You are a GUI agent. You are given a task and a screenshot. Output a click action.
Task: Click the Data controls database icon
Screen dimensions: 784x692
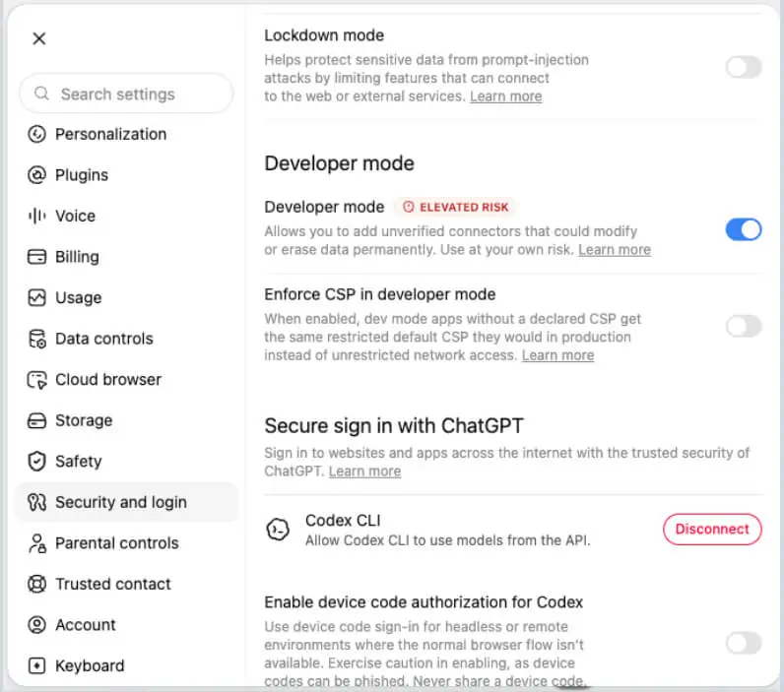(36, 339)
